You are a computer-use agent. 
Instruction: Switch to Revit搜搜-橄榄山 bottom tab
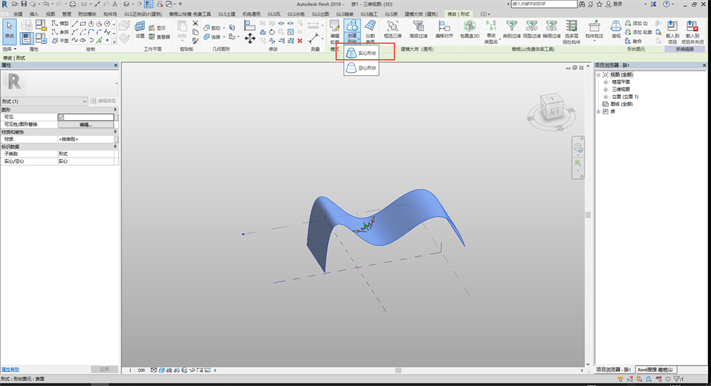(655, 370)
